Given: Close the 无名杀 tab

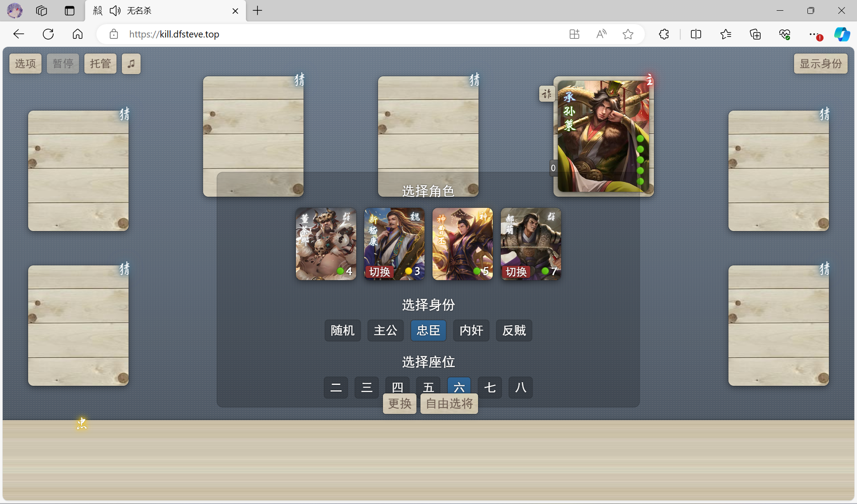Looking at the screenshot, I should click(235, 11).
